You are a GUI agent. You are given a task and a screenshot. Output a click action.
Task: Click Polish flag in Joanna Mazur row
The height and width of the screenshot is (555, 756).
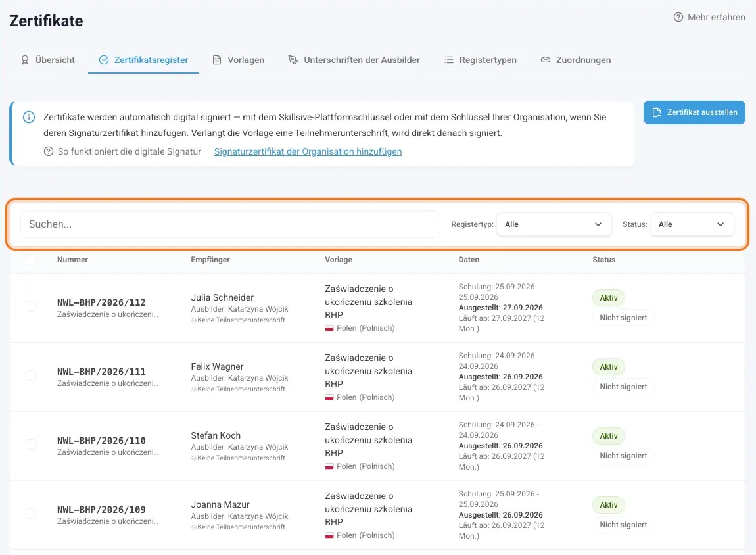pos(329,535)
